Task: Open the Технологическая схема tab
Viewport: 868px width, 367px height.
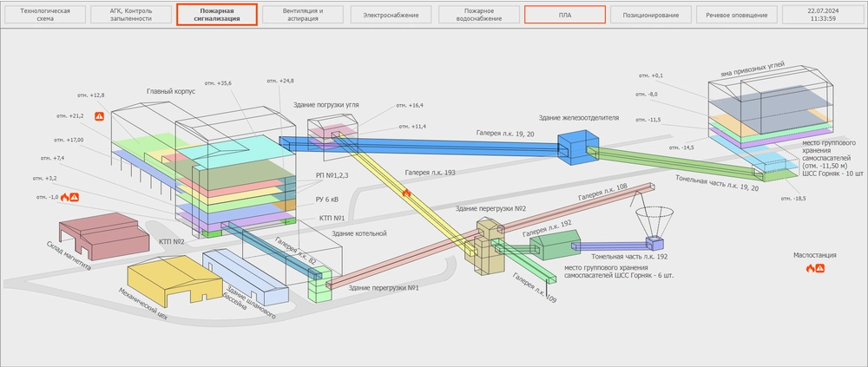Action: pyautogui.click(x=43, y=16)
